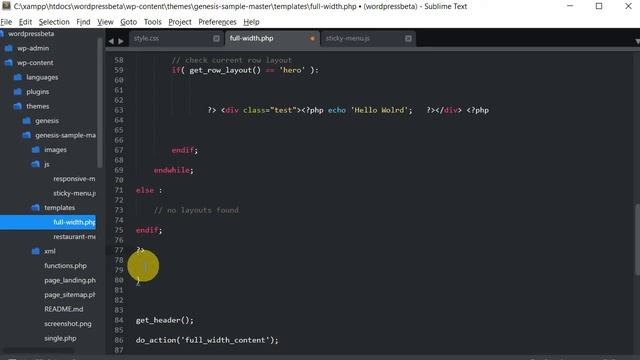Open the Selection menu
The height and width of the screenshot is (360, 640).
coord(54,22)
